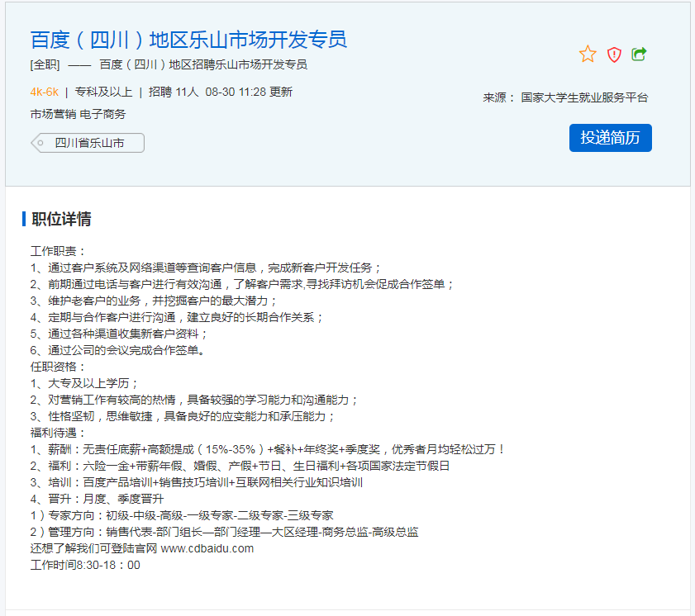The image size is (695, 616).
Task: Click the 市场营销 电子商务 category text
Action: [78, 114]
